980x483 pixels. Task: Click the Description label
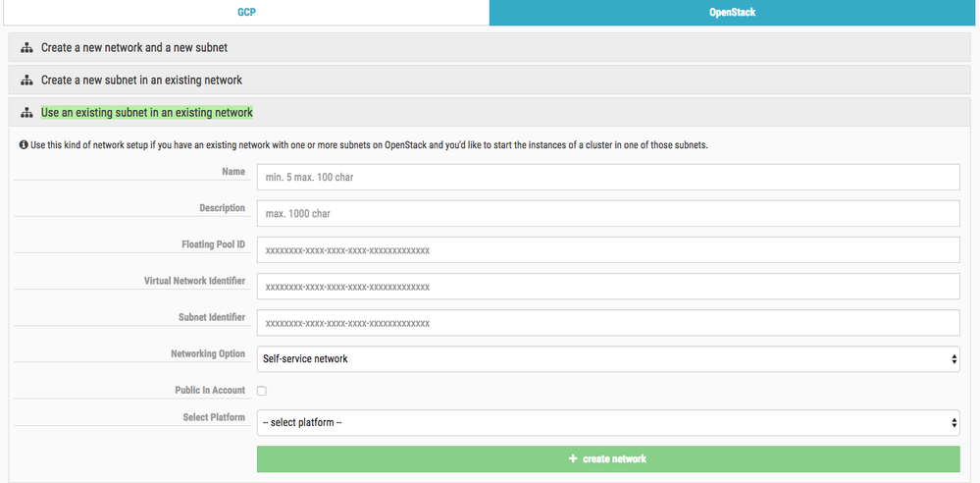coord(223,208)
